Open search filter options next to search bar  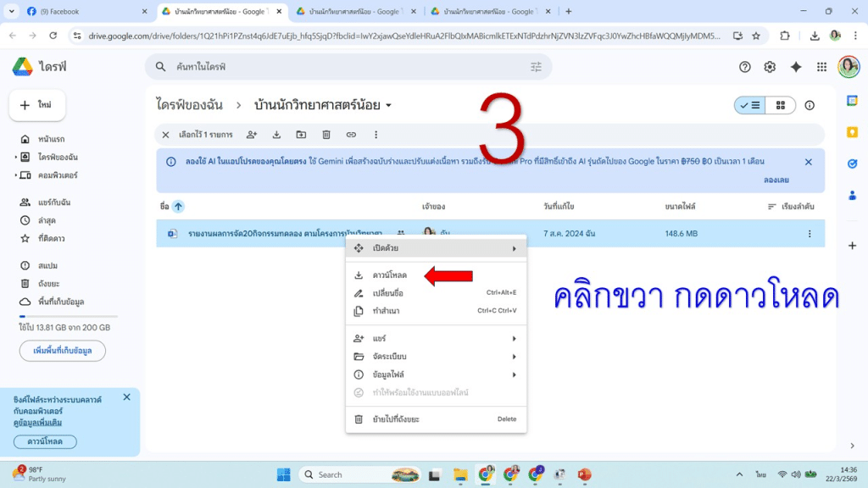pyautogui.click(x=536, y=66)
